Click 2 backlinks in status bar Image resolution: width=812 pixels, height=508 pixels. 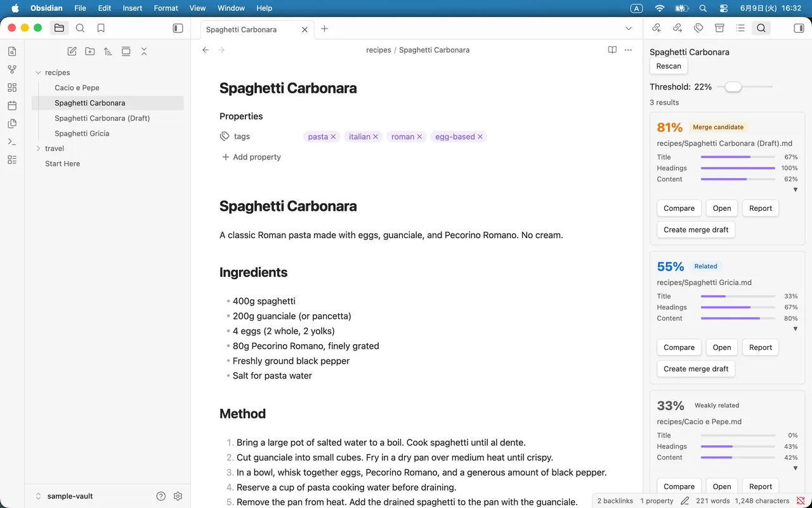[615, 501]
